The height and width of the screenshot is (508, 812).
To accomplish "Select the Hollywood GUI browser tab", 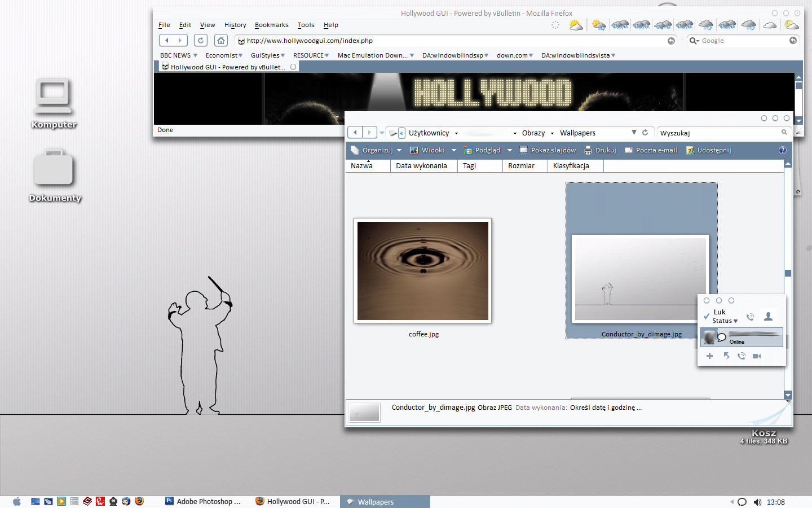I will click(x=228, y=67).
